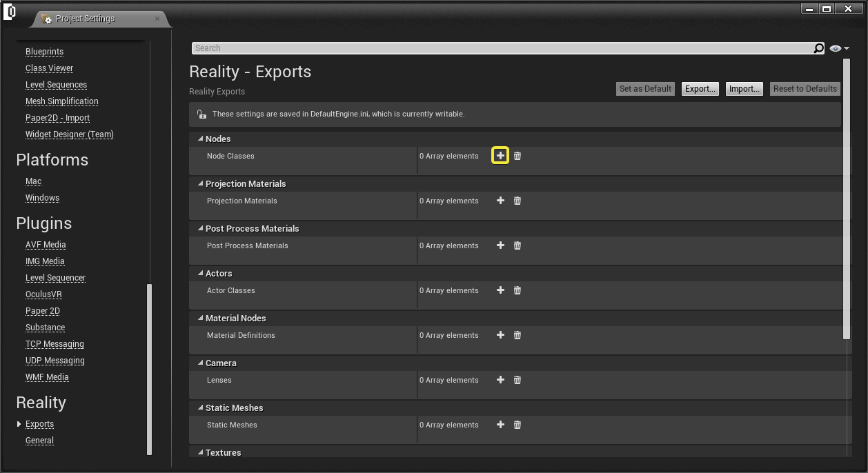Add a new Lenses array element
Screen dimensions: 868x473
[x=500, y=380]
